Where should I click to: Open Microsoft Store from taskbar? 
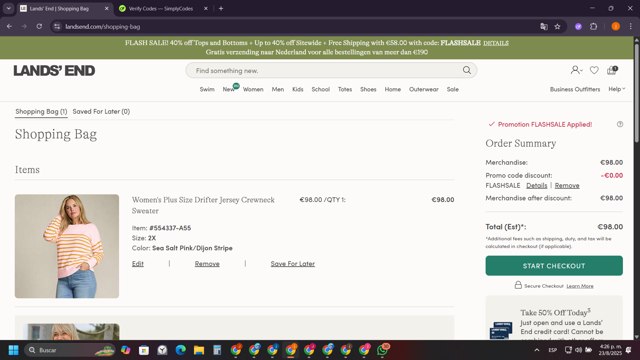(144, 350)
